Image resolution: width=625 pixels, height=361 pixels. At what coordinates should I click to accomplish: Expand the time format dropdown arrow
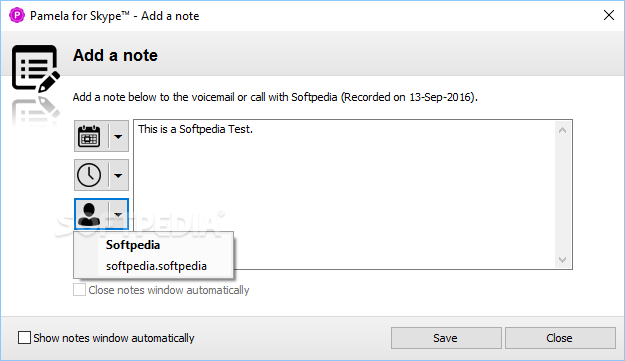[118, 175]
